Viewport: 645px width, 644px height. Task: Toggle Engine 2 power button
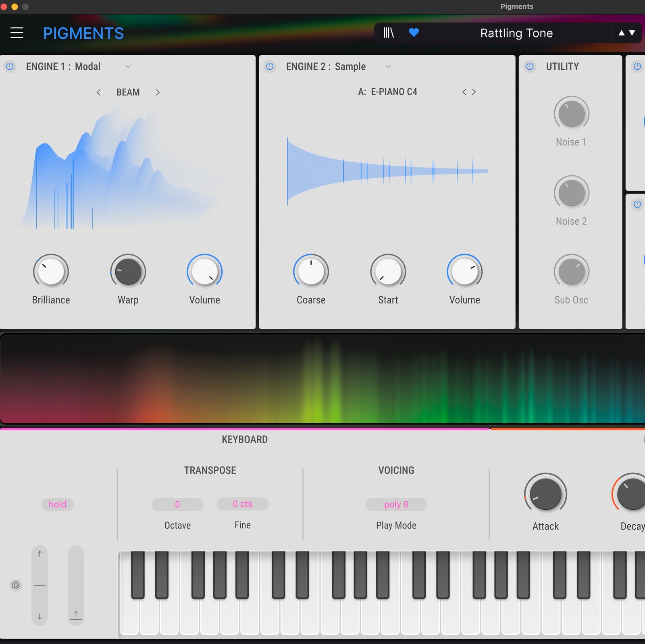270,66
